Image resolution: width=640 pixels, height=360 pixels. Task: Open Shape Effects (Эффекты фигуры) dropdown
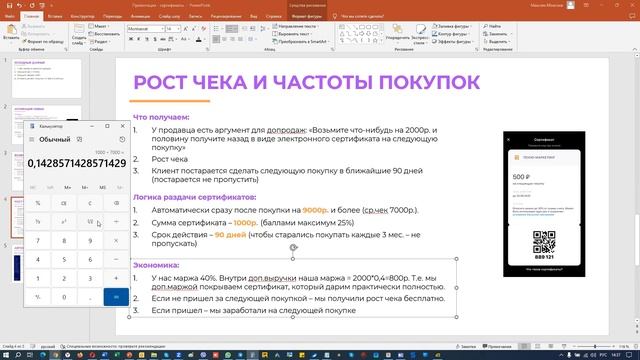click(x=453, y=41)
